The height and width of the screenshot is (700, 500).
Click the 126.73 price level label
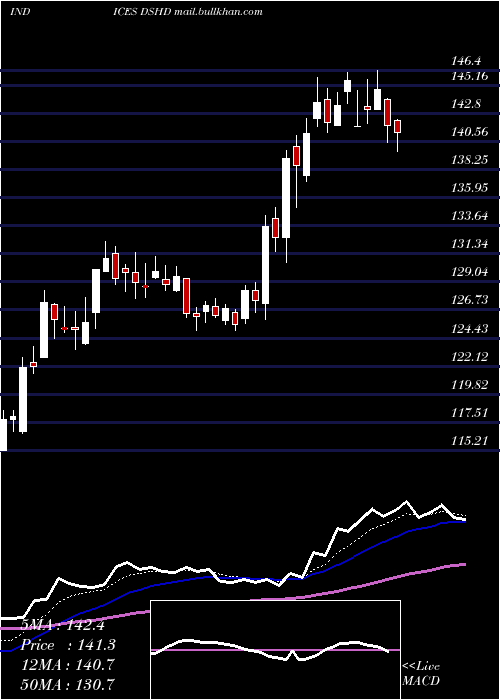pyautogui.click(x=469, y=300)
